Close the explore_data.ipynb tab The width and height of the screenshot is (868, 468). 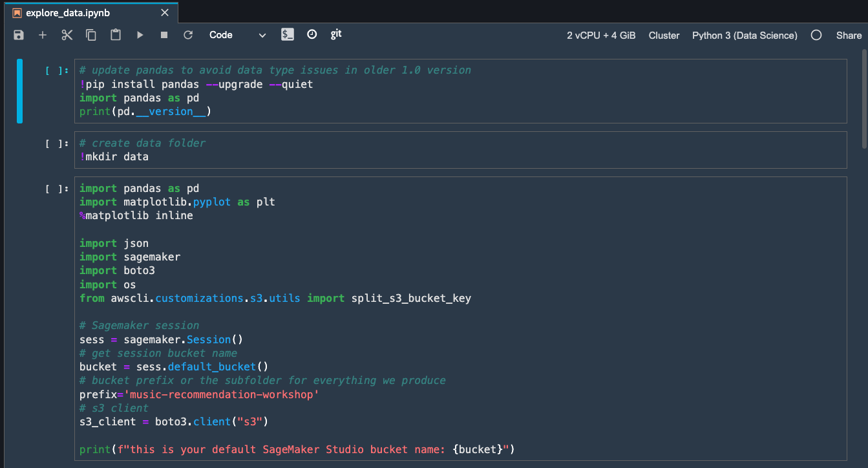pyautogui.click(x=165, y=13)
